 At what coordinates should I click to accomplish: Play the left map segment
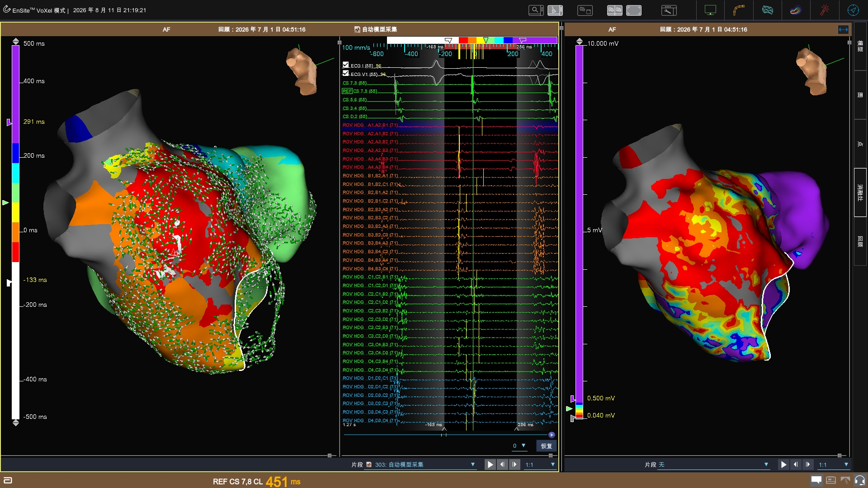(490, 465)
